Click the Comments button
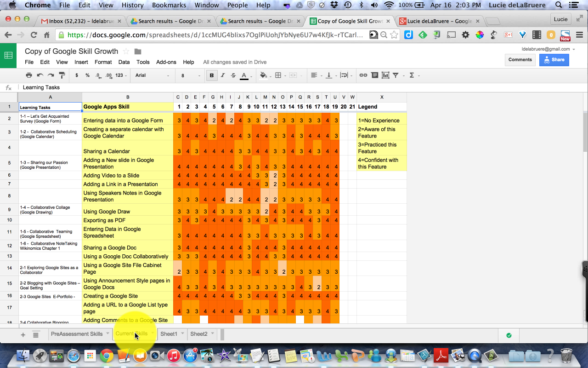Image resolution: width=588 pixels, height=368 pixels. click(520, 60)
